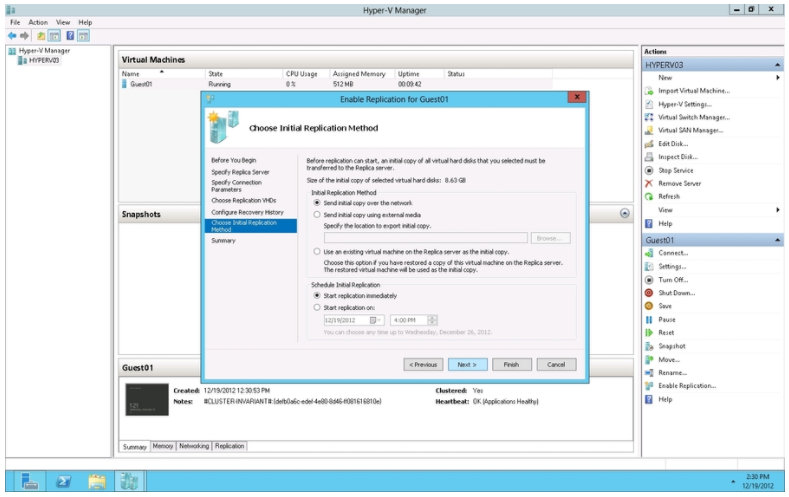Select Send initial copy using external media
789x497 pixels.
pos(317,215)
